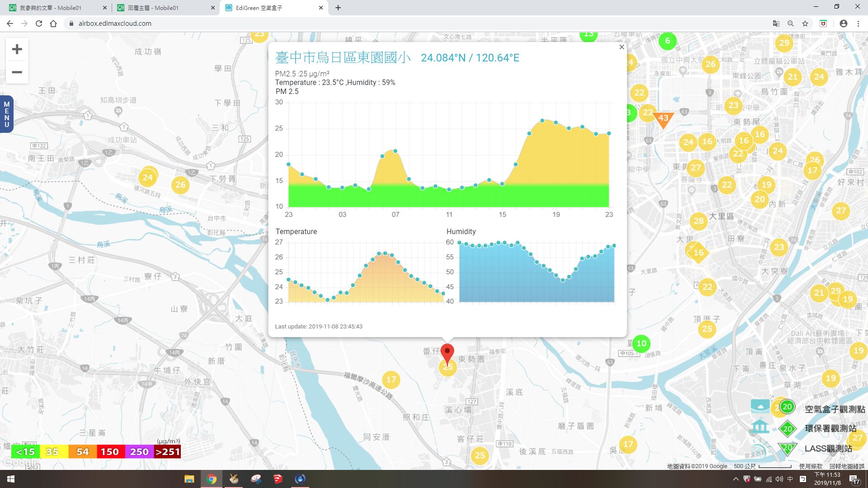Click the red 150 color scale swatch
The width and height of the screenshot is (868, 488).
pyautogui.click(x=110, y=452)
